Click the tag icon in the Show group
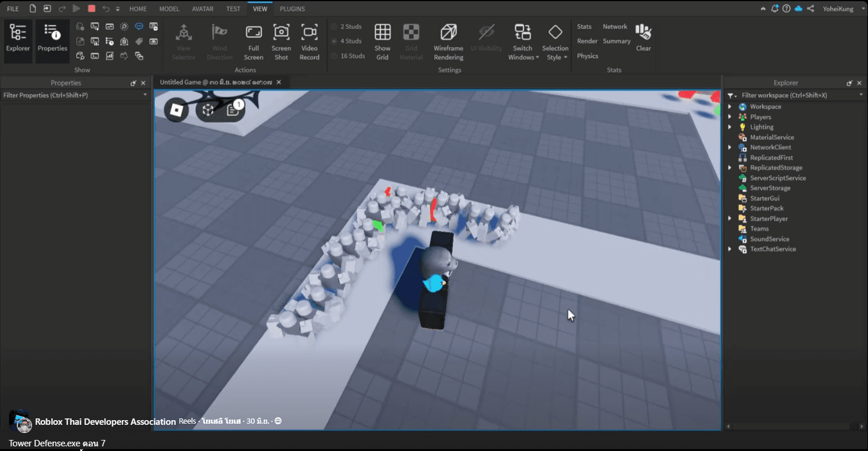868x451 pixels. 139,41
